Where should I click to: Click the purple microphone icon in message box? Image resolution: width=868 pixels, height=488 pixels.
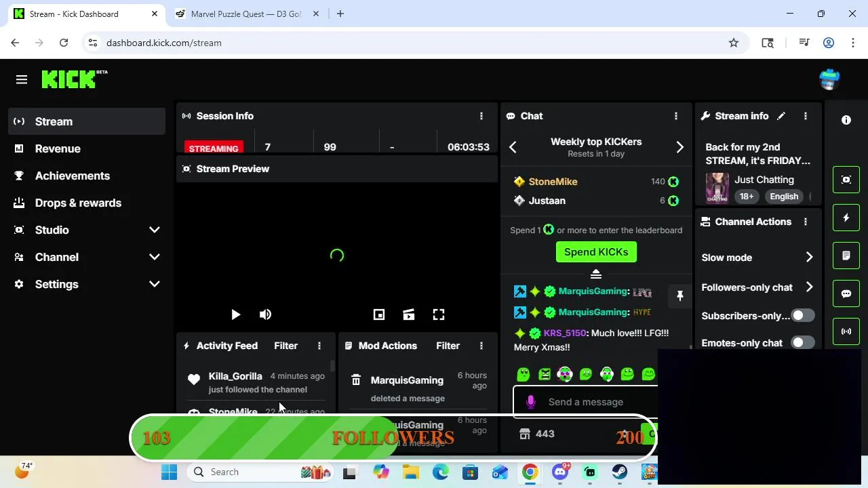click(531, 402)
